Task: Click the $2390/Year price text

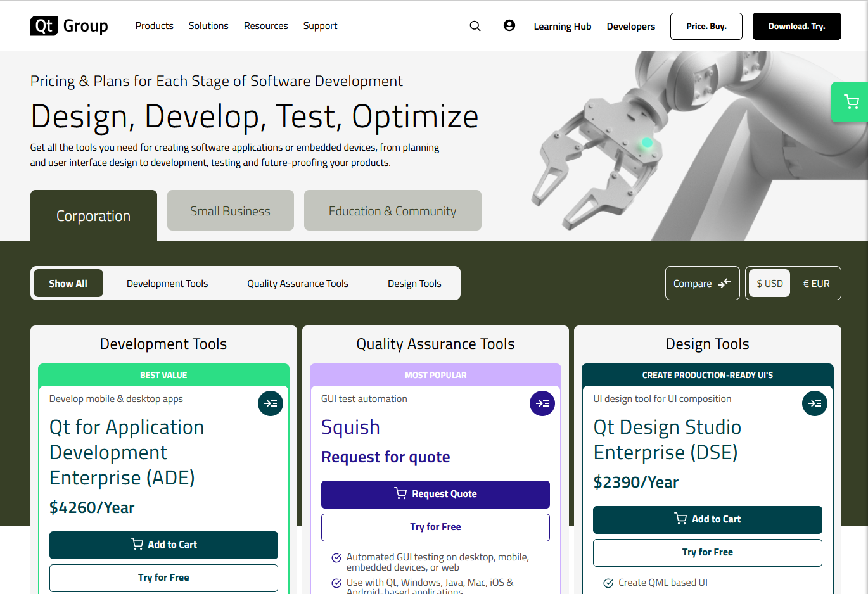Action: click(x=635, y=482)
